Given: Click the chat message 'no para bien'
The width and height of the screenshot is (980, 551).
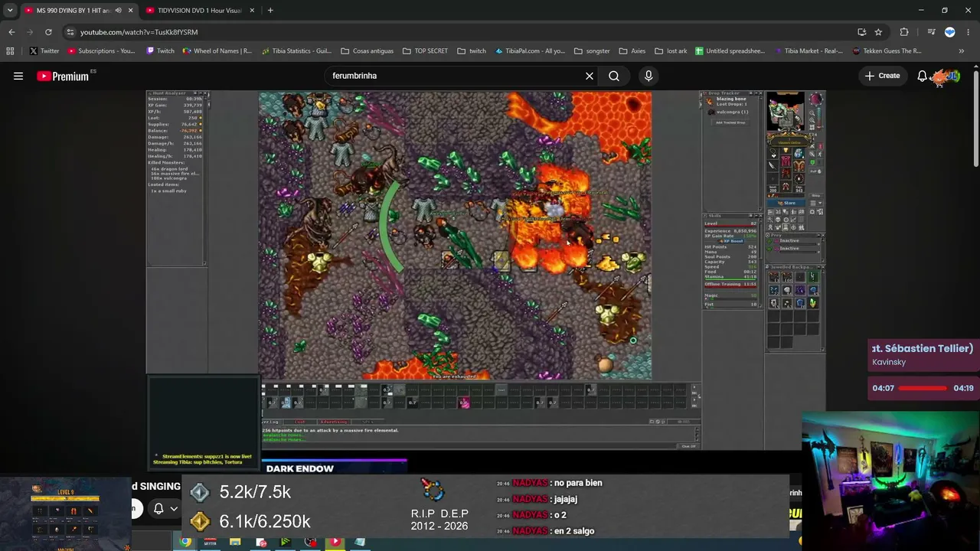Looking at the screenshot, I should tap(578, 483).
